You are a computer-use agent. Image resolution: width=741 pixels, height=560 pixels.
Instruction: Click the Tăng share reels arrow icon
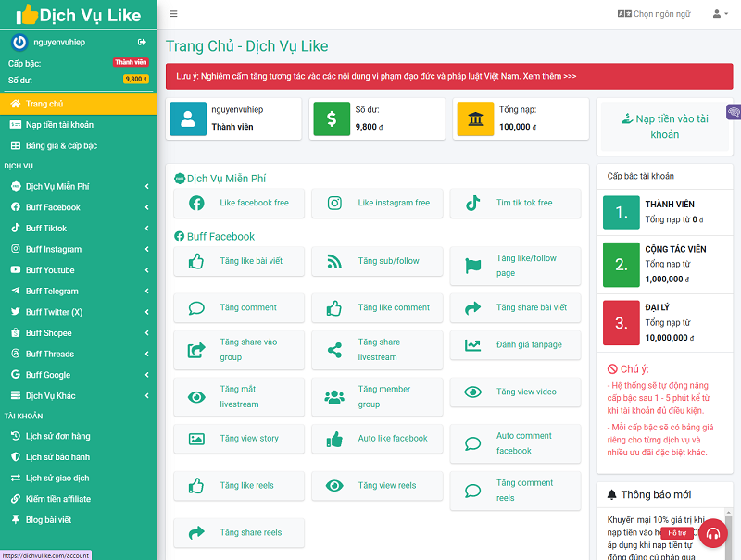[x=196, y=533]
